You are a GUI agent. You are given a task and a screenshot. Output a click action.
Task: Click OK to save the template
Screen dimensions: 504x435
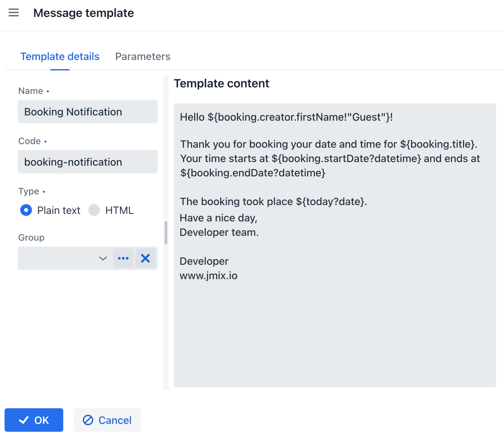click(34, 420)
